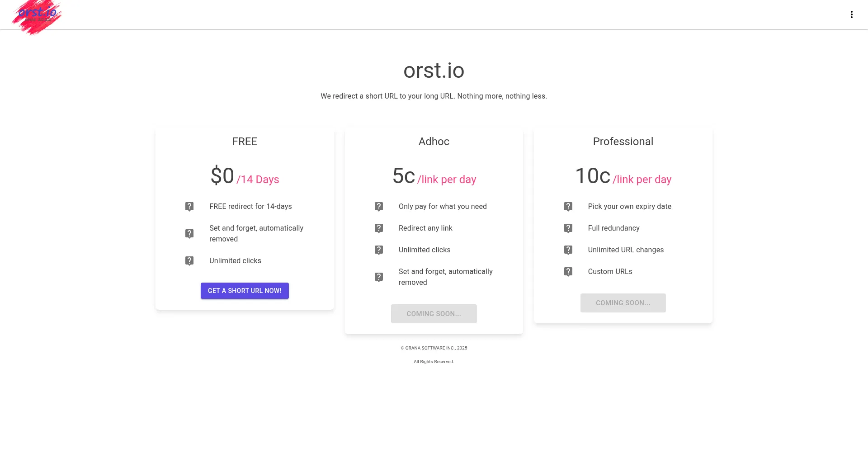Image resolution: width=868 pixels, height=449 pixels.
Task: Click help icon beside Unlimited URL changes
Action: pos(568,250)
